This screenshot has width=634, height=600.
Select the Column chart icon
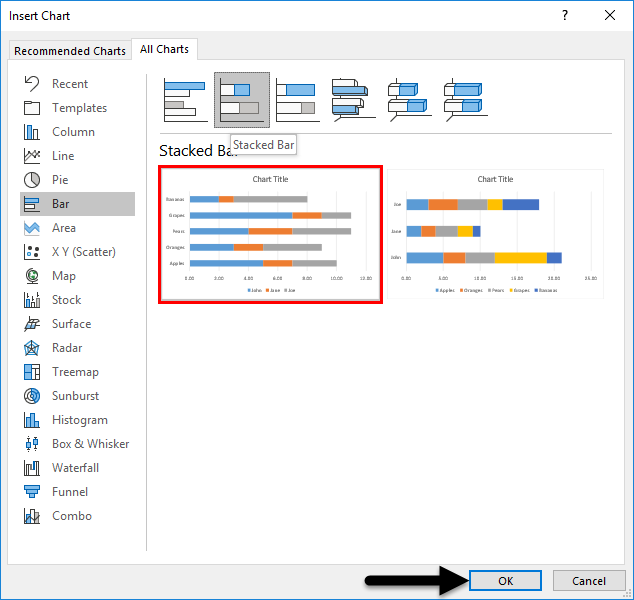tap(32, 132)
